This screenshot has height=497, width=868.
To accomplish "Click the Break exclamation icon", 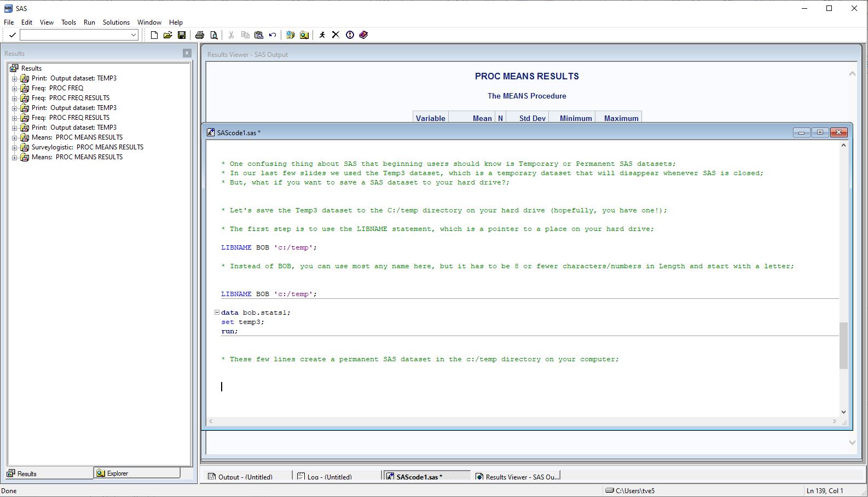I will 350,35.
